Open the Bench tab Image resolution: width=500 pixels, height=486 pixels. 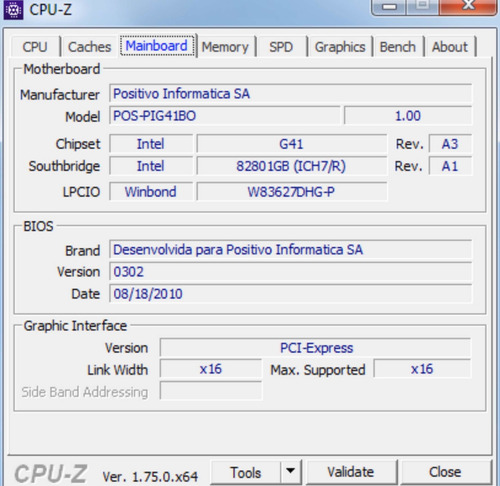pyautogui.click(x=398, y=47)
